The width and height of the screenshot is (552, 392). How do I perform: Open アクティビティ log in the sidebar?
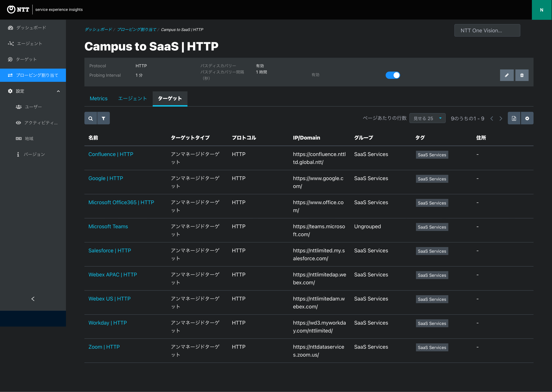point(33,123)
